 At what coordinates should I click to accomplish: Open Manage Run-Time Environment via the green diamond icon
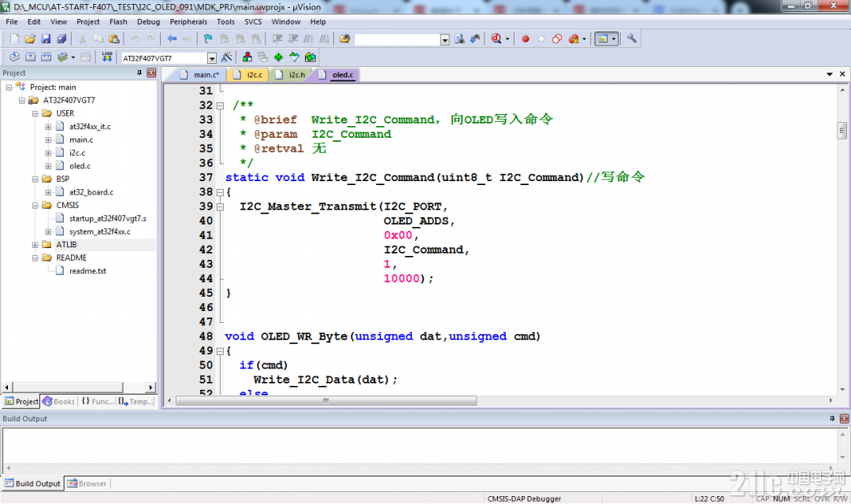[x=278, y=57]
